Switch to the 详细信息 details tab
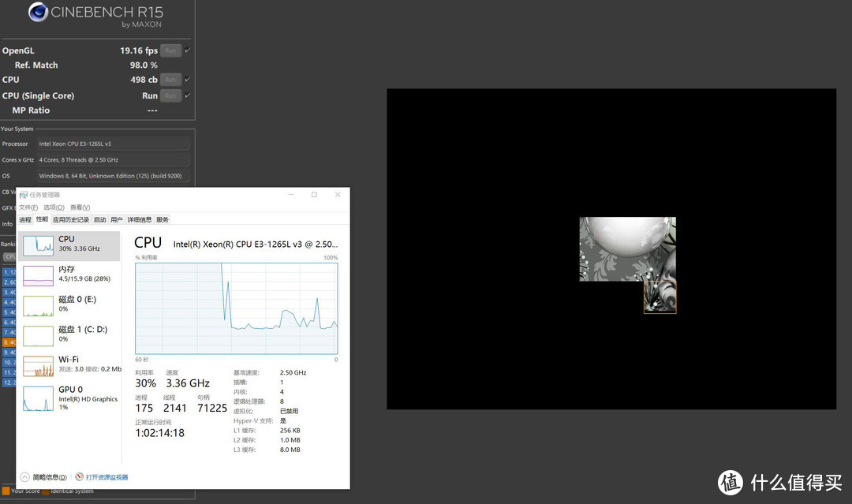 [140, 219]
